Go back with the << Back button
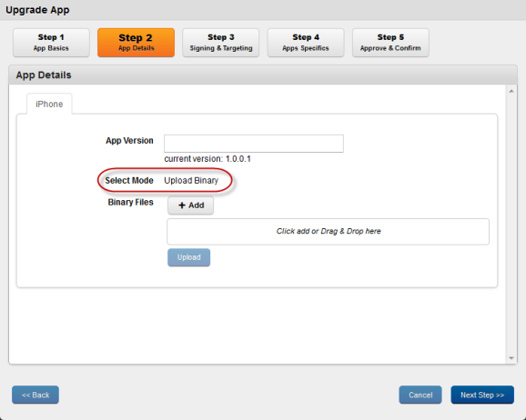The width and height of the screenshot is (526, 420). (35, 395)
